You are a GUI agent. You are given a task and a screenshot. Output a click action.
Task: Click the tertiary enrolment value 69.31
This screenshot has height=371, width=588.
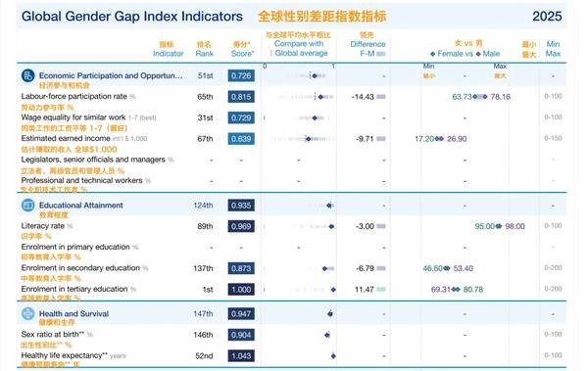[441, 290]
